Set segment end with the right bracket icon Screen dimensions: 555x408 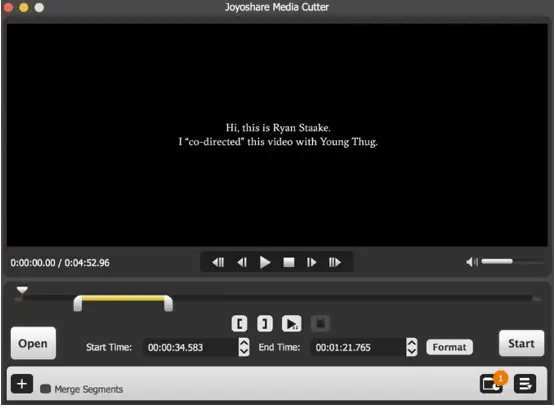tap(265, 323)
